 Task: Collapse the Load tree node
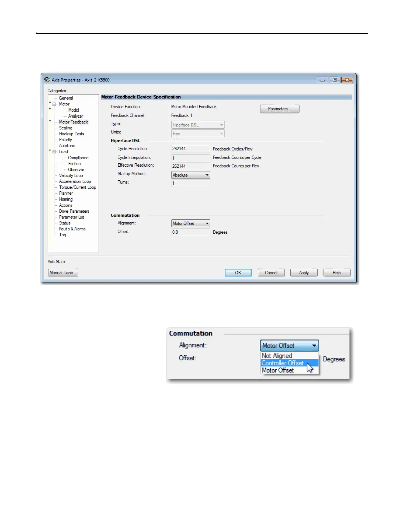coord(54,152)
